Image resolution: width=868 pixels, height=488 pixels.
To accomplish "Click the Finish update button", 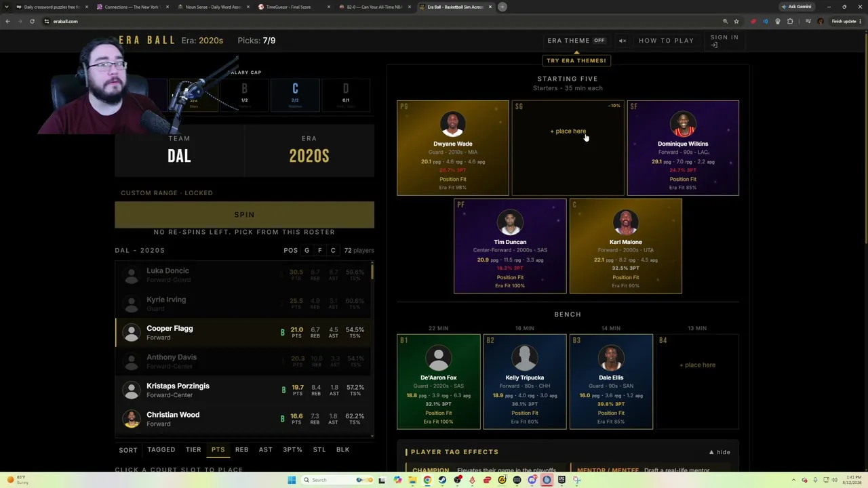I will click(x=847, y=21).
